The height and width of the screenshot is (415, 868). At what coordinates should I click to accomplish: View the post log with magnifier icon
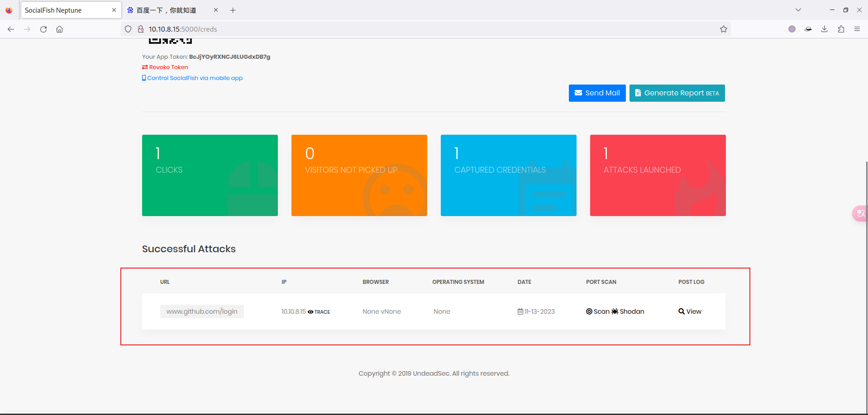point(690,311)
